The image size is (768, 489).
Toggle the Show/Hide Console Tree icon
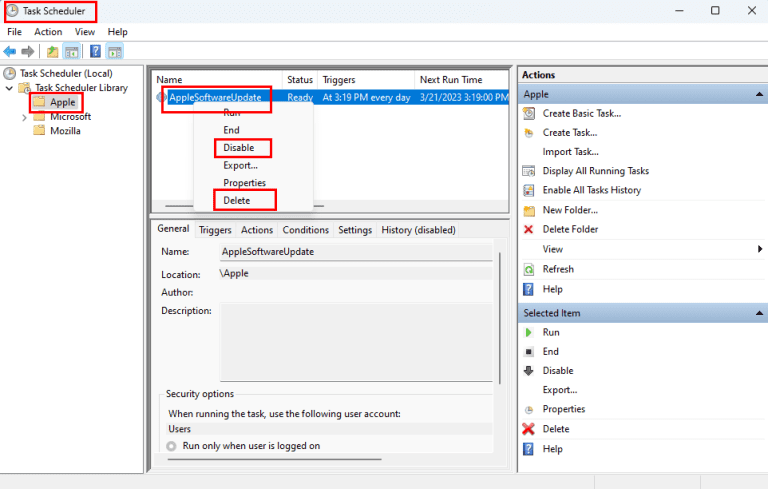pos(72,51)
